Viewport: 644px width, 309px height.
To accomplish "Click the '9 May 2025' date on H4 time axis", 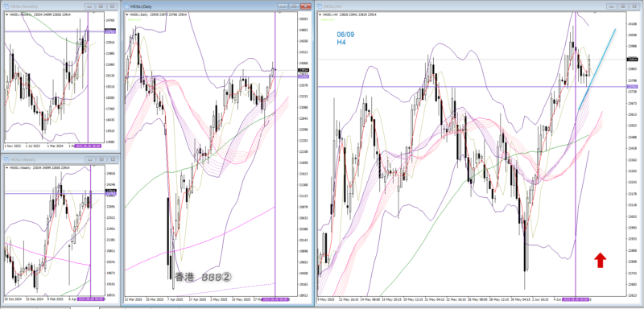I will (326, 299).
